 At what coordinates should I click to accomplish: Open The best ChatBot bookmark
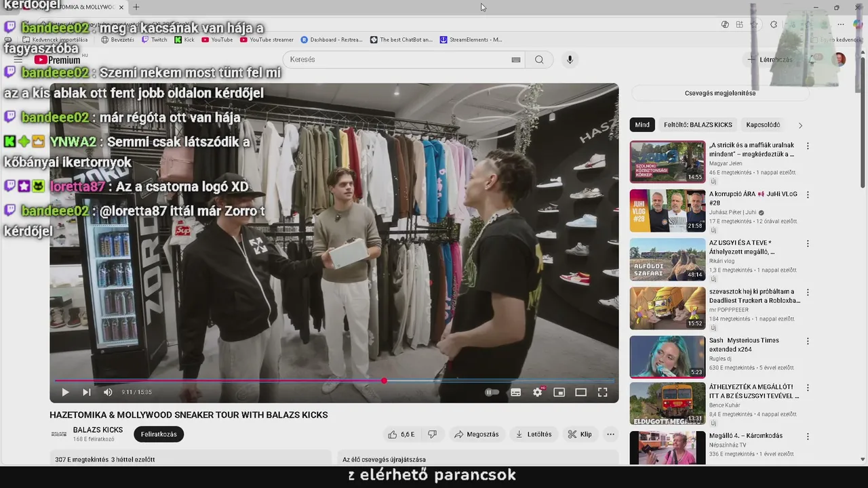[x=401, y=39]
